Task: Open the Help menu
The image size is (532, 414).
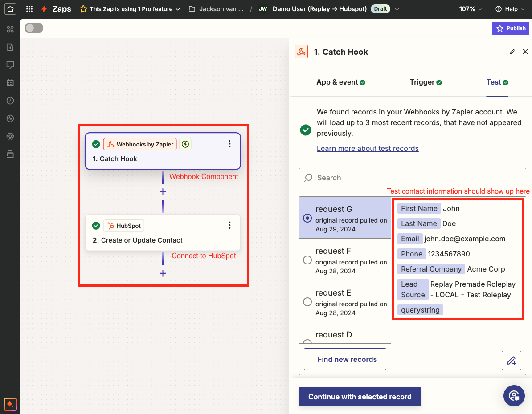Action: tap(511, 9)
